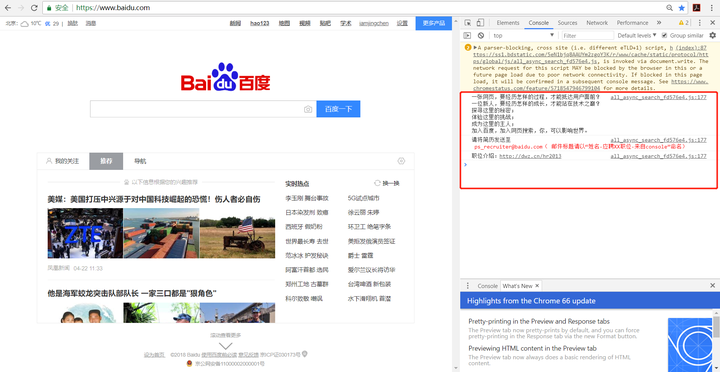Switch to the Elements tab

pyautogui.click(x=508, y=23)
